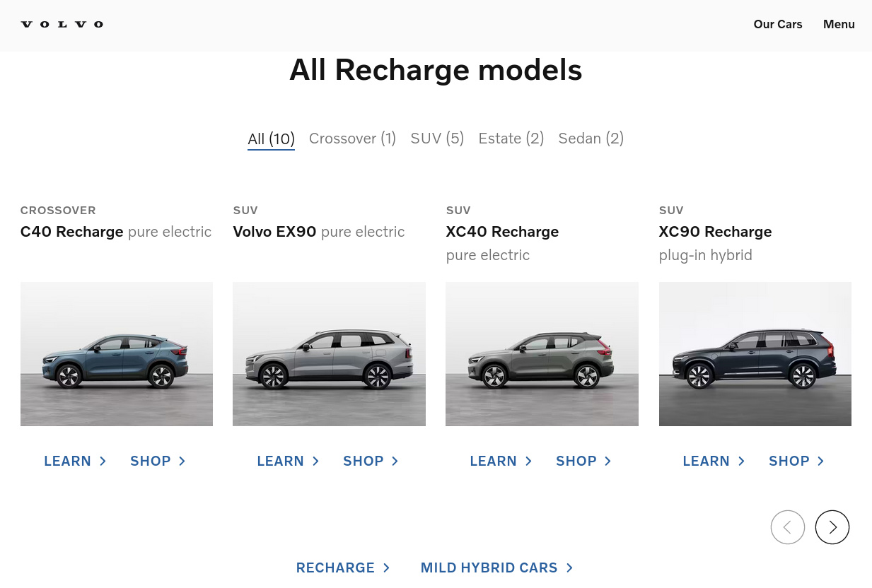The height and width of the screenshot is (588, 872).
Task: Open the Mild Hybrid Cars link
Action: pyautogui.click(x=496, y=568)
